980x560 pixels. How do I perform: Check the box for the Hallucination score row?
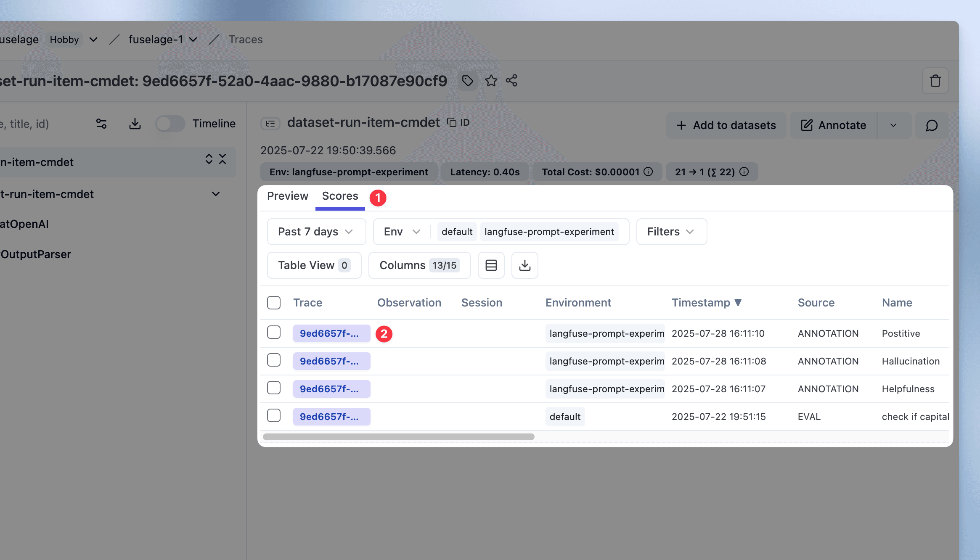pos(274,360)
